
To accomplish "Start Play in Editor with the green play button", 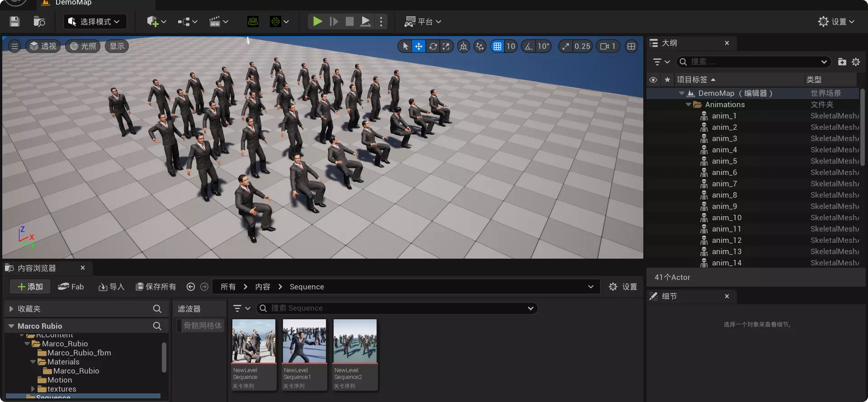I will tap(317, 21).
